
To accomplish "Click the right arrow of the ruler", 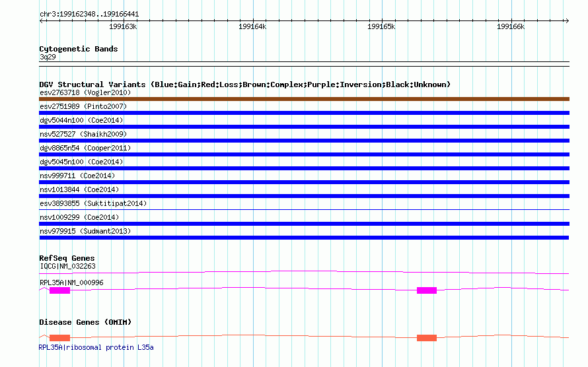I will pyautogui.click(x=567, y=20).
